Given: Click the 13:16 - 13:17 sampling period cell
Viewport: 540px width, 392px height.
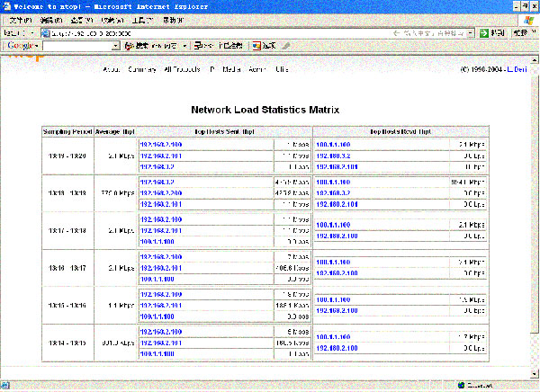Looking at the screenshot, I should 67,268.
